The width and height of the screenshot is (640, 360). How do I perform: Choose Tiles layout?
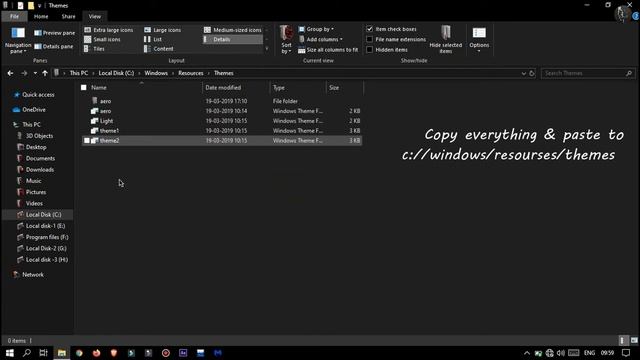pos(94,49)
